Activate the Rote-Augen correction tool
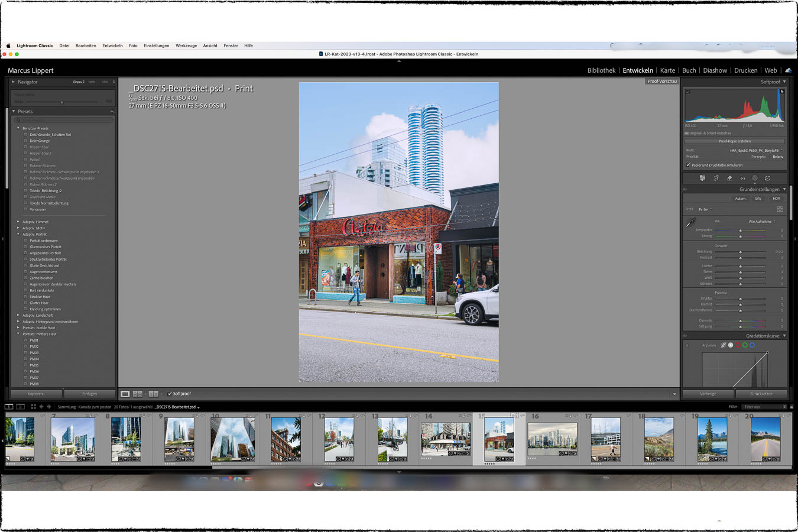798x532 pixels. coord(743,178)
